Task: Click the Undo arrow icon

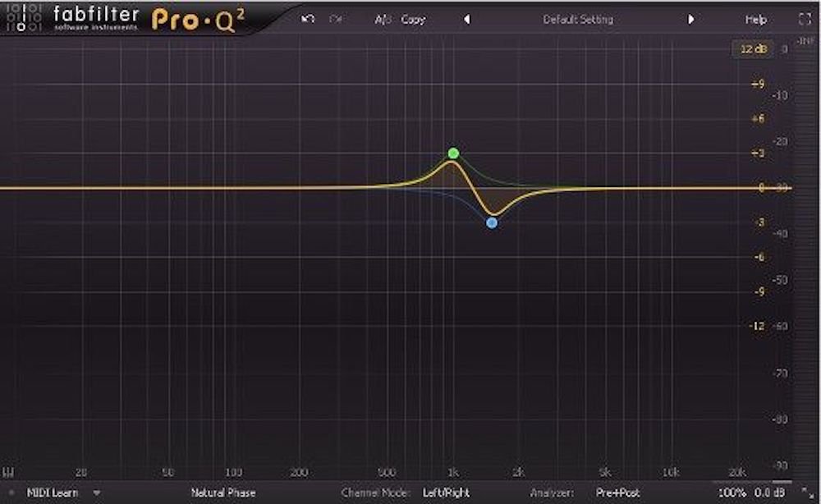Action: click(x=308, y=19)
